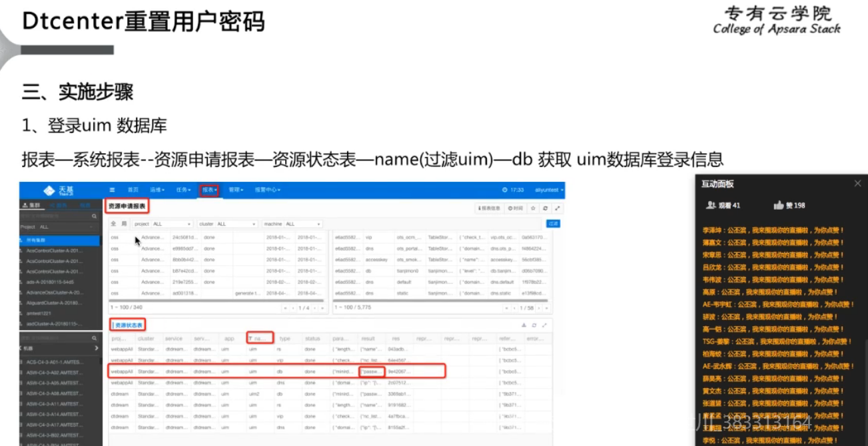The height and width of the screenshot is (446, 868).
Task: Download 资源状态表 with the export icon
Action: coord(524,326)
